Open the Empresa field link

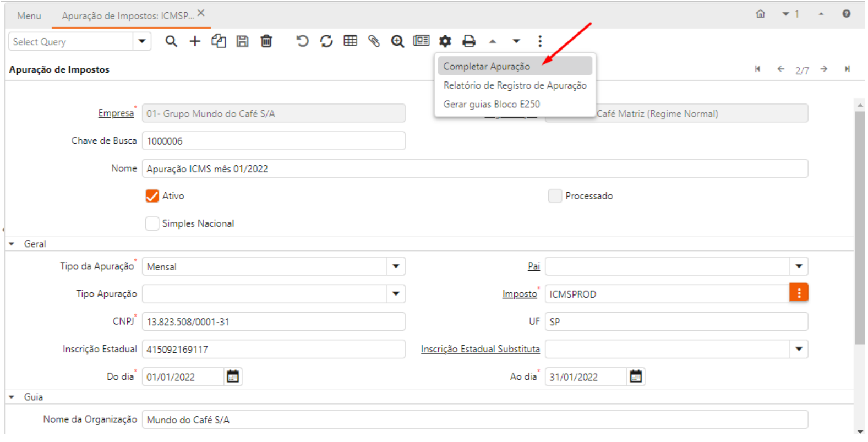pyautogui.click(x=116, y=113)
